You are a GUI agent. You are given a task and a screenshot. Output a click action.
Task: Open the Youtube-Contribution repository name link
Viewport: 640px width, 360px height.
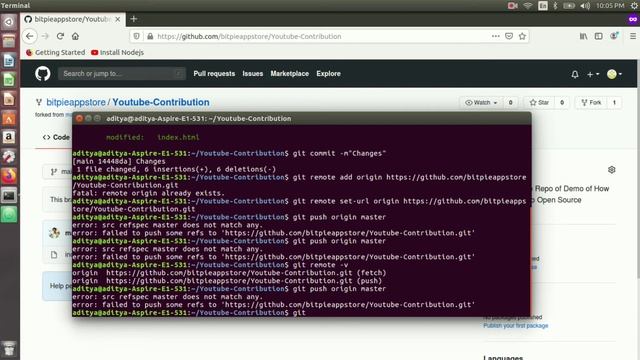pyautogui.click(x=161, y=102)
